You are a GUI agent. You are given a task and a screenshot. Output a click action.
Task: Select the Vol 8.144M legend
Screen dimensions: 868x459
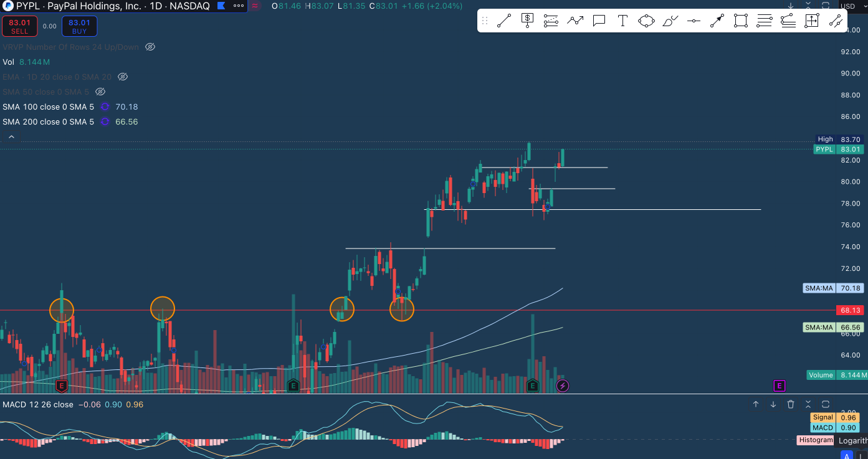(x=26, y=62)
